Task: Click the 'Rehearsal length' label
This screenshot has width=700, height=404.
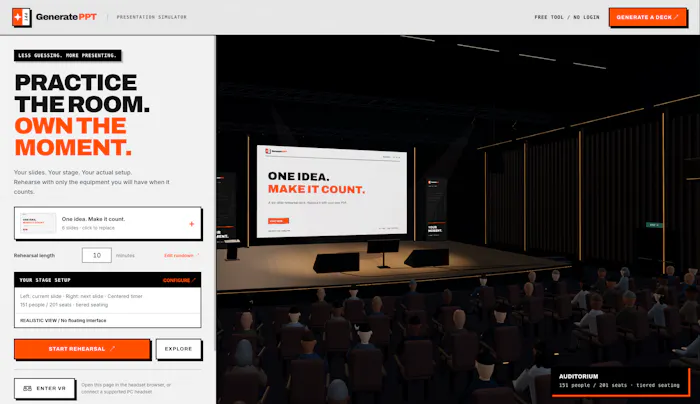Action: pos(34,256)
